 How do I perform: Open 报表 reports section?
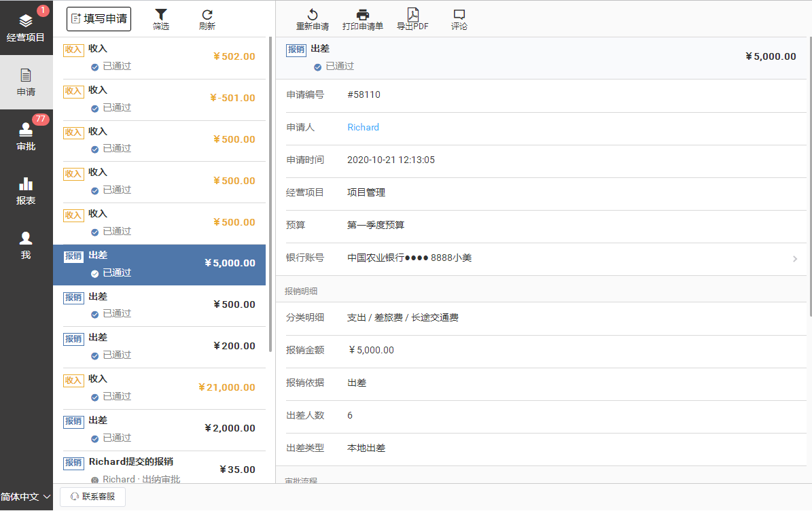[x=26, y=191]
